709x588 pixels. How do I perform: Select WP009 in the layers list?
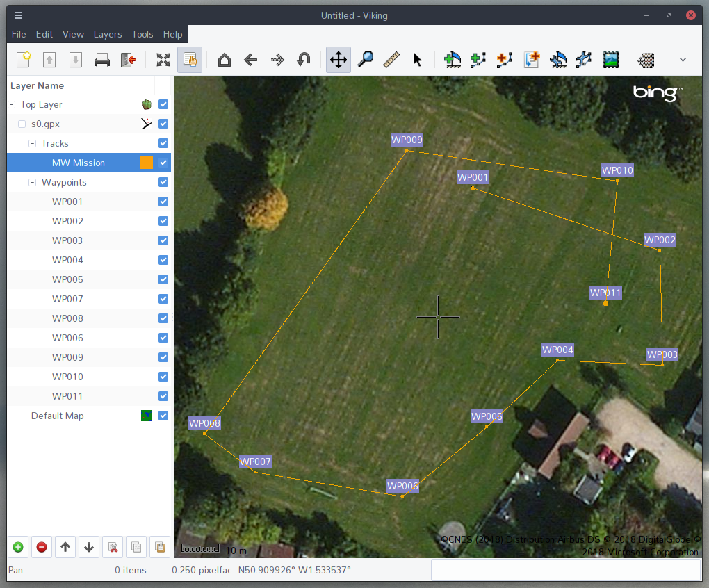pyautogui.click(x=67, y=357)
